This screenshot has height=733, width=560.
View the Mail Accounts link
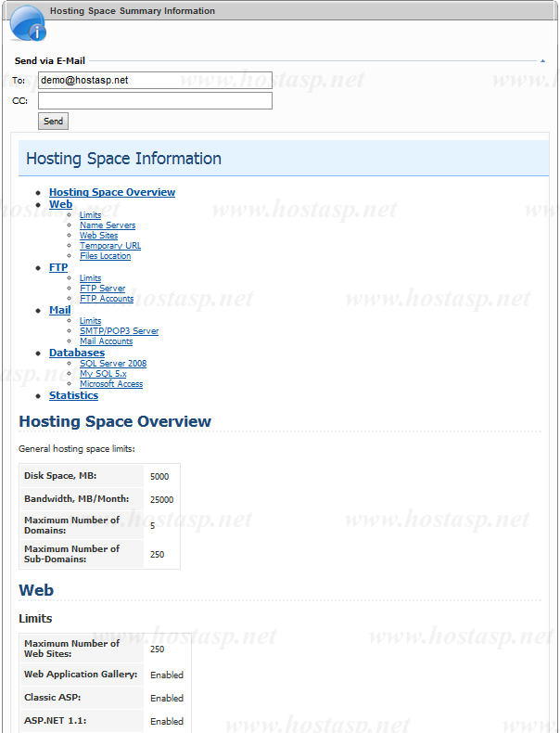tap(106, 341)
